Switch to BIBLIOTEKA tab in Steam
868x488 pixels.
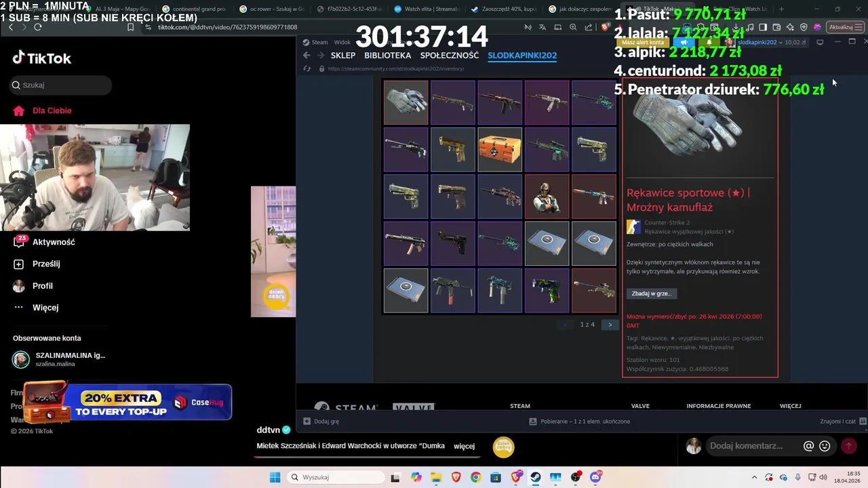pos(388,56)
